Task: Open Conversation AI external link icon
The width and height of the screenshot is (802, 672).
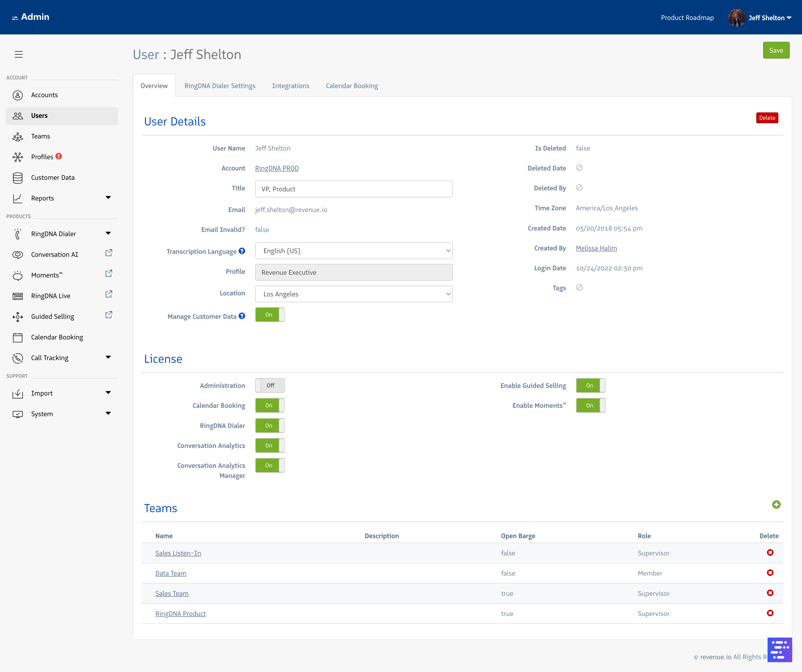Action: (109, 253)
